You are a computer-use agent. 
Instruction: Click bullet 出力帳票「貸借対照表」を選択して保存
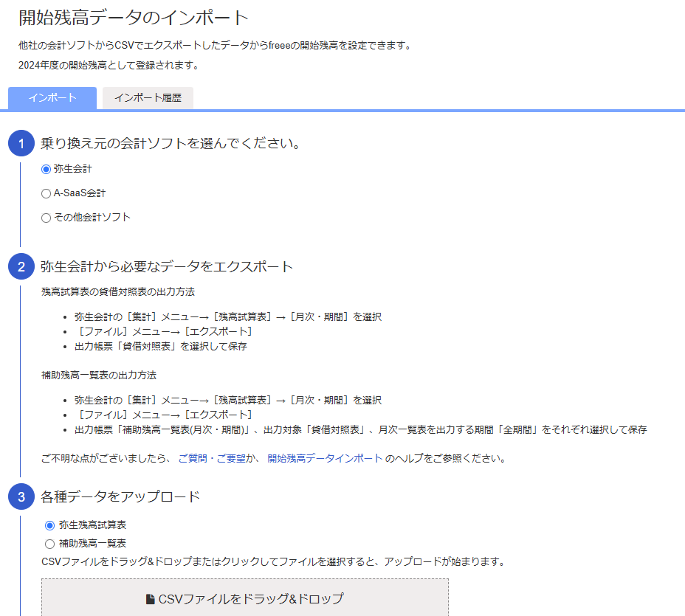[161, 346]
